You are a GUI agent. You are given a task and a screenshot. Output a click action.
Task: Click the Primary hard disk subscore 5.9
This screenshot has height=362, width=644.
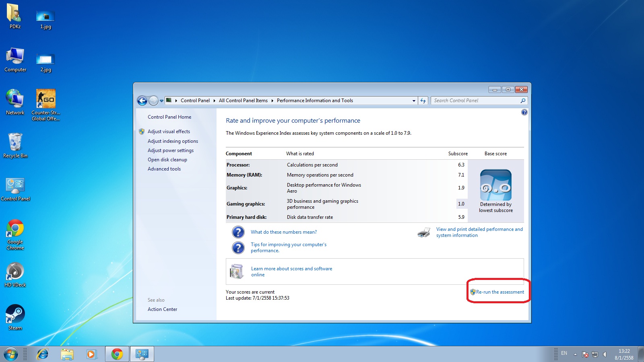click(x=461, y=217)
